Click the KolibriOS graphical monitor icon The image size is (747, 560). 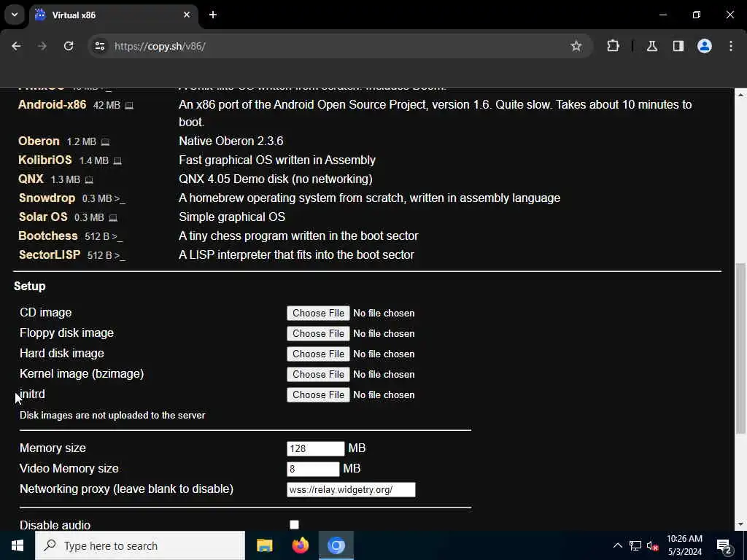[x=117, y=161]
